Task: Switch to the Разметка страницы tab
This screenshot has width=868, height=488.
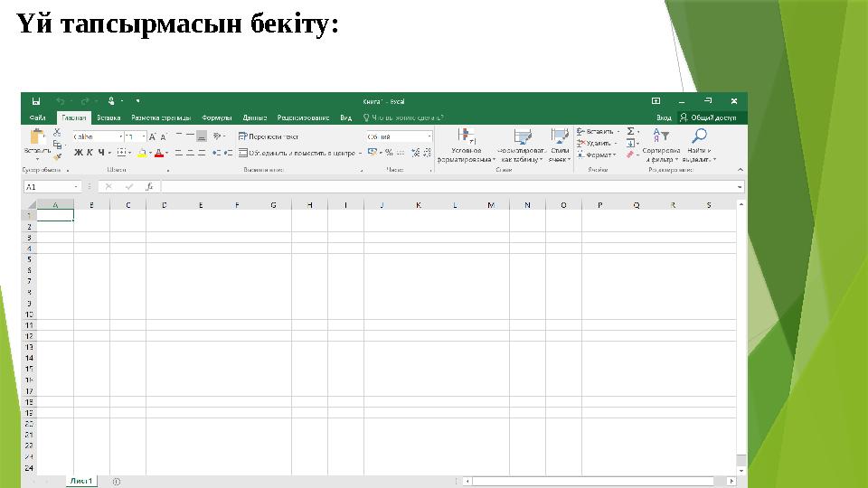Action: tap(161, 117)
